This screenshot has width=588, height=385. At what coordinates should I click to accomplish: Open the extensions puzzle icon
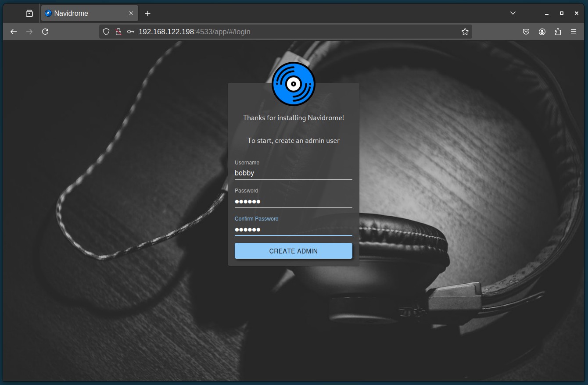click(x=558, y=32)
